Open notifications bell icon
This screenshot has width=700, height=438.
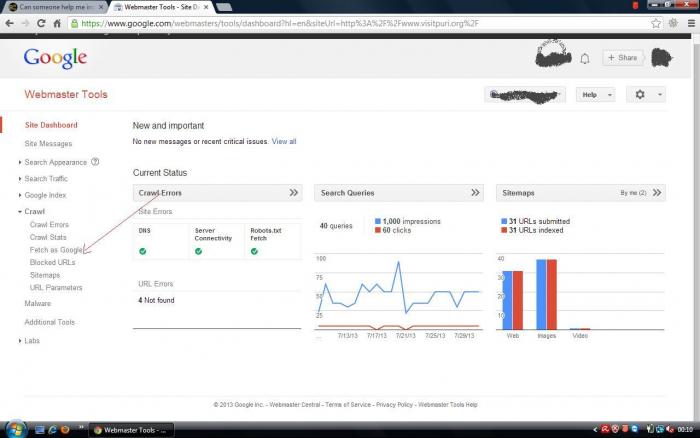[x=585, y=58]
